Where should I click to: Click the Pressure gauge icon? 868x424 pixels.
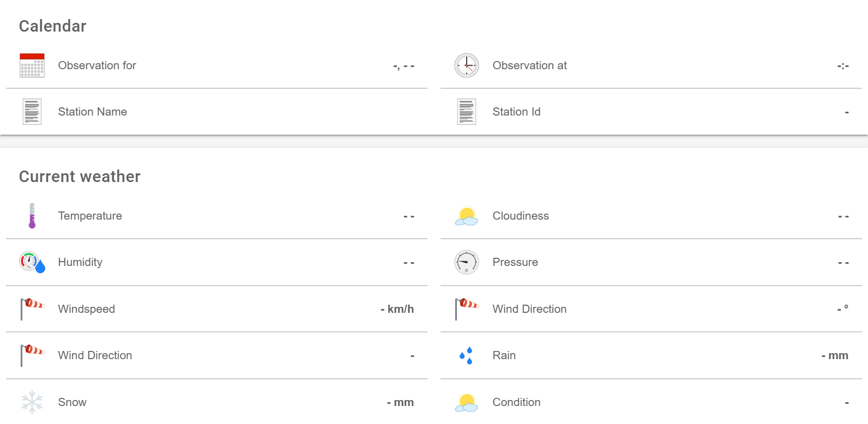[x=467, y=262]
